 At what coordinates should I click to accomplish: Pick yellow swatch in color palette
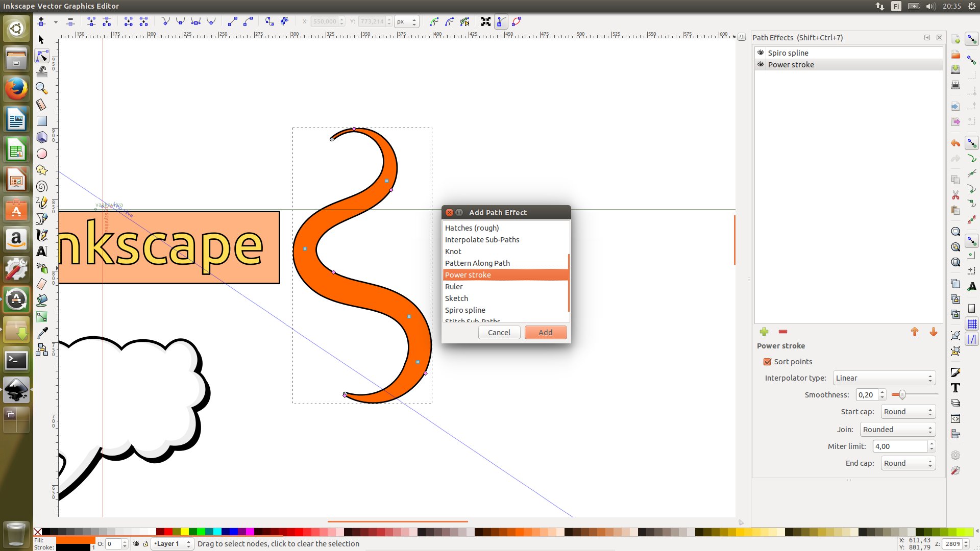184,532
